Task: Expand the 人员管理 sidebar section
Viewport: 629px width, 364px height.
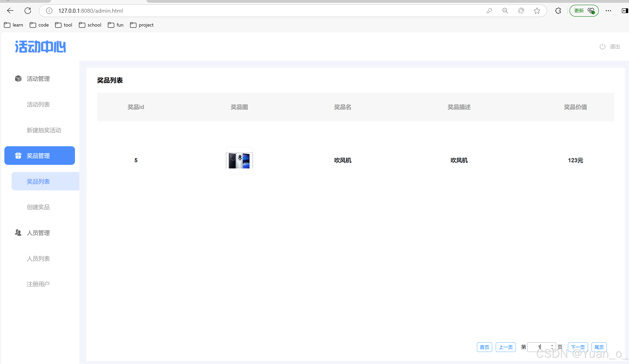Action: tap(38, 233)
